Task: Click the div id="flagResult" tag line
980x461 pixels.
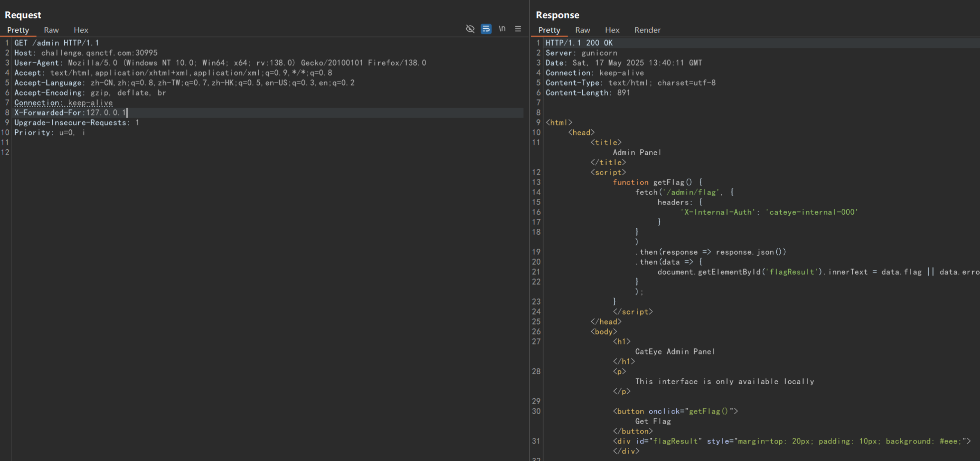Action: click(x=792, y=441)
